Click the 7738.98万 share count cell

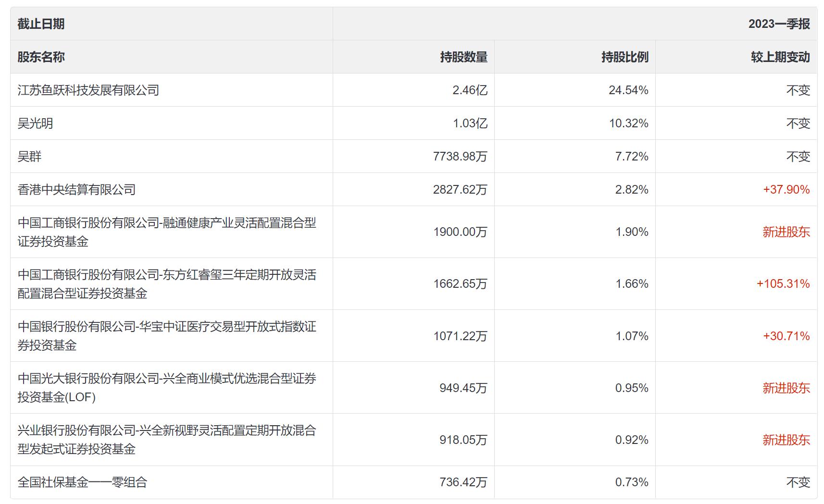pos(460,157)
